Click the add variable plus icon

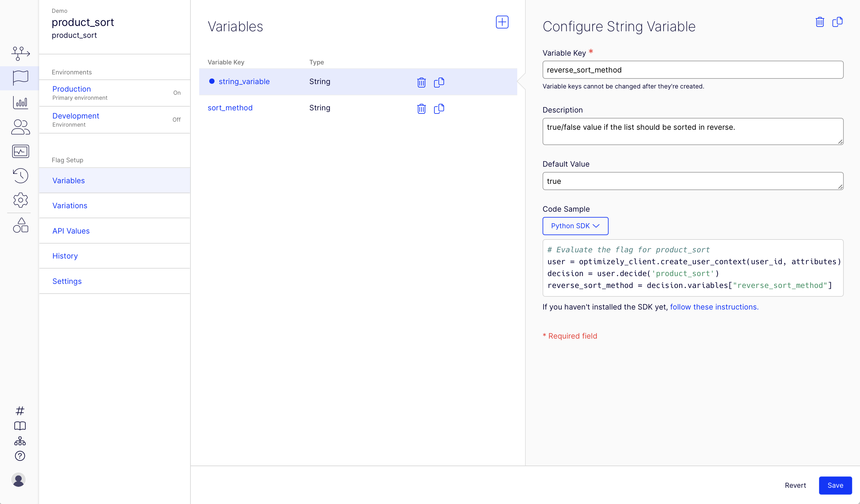pyautogui.click(x=502, y=22)
